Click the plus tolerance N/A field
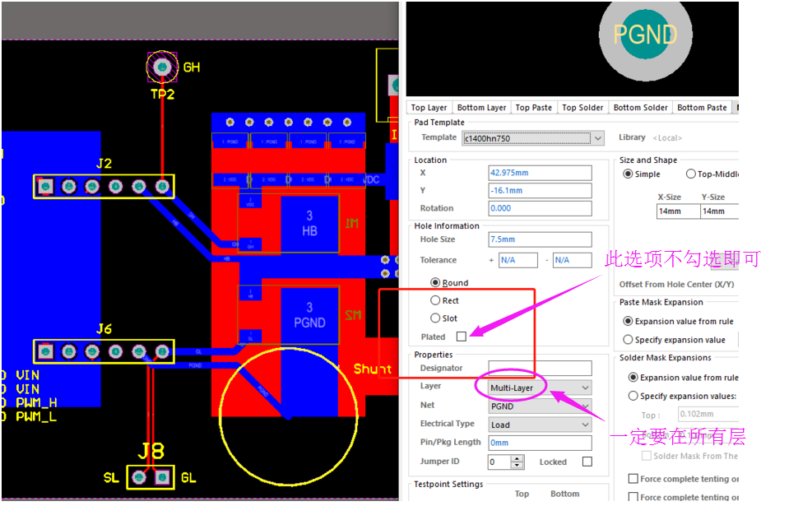 pos(517,260)
